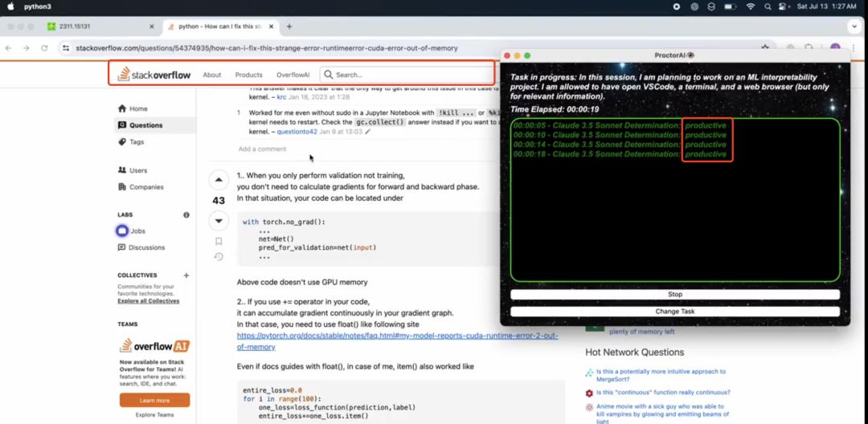Open the Anime movie vampires question

[x=662, y=414]
